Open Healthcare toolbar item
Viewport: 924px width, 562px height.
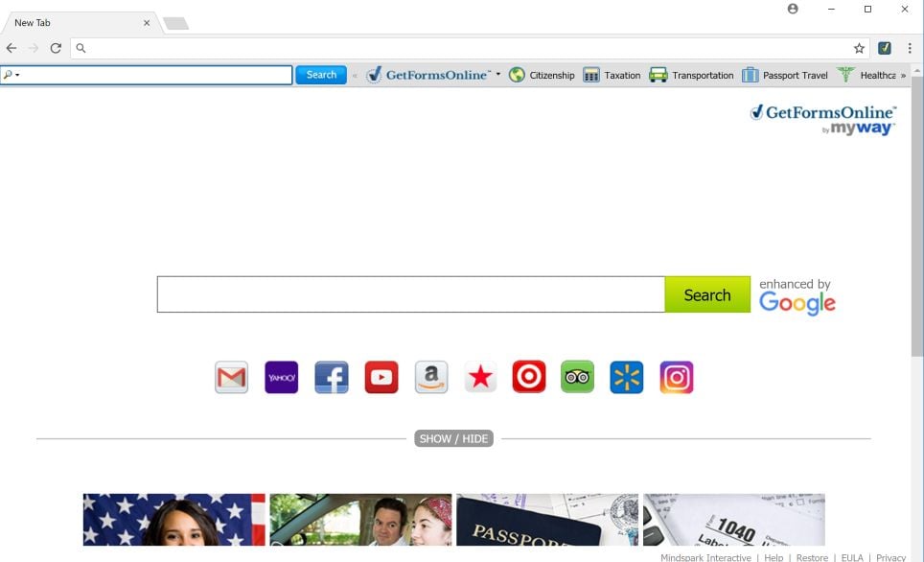pyautogui.click(x=866, y=75)
